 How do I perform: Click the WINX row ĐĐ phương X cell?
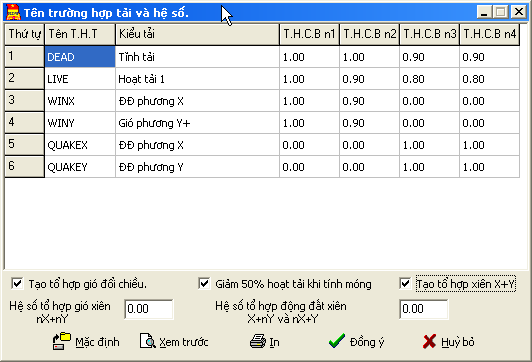coord(197,101)
